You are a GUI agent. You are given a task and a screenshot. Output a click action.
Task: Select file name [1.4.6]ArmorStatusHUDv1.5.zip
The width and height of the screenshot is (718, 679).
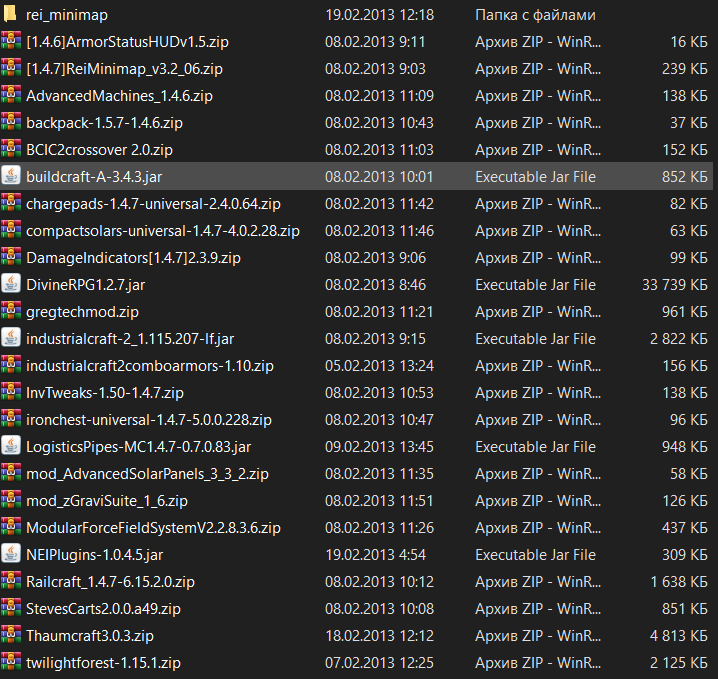(x=127, y=42)
